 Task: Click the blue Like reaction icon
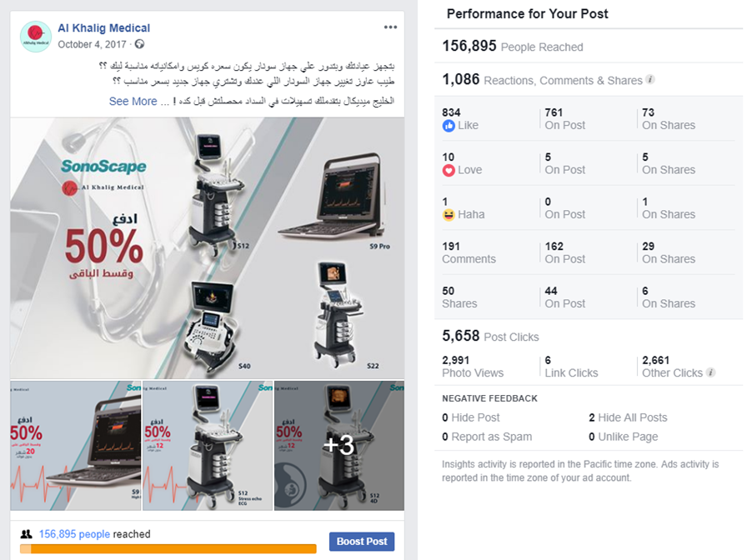tap(449, 126)
